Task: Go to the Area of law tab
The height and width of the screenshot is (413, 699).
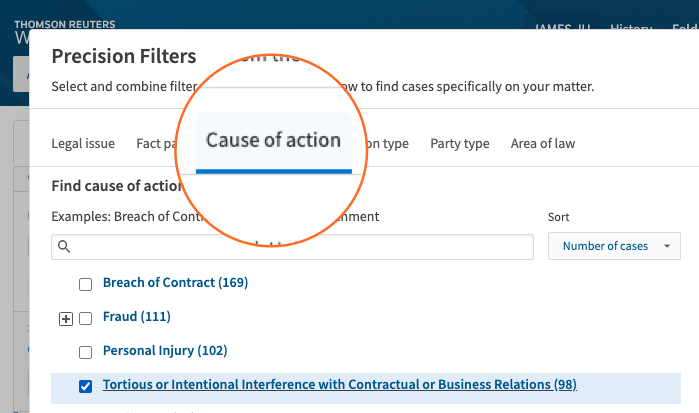Action: tap(542, 144)
